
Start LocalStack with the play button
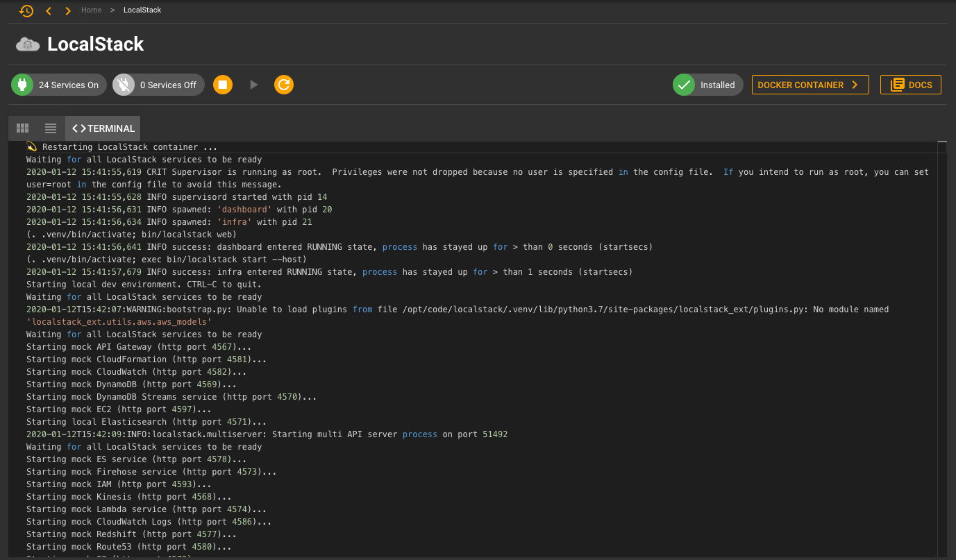(253, 85)
